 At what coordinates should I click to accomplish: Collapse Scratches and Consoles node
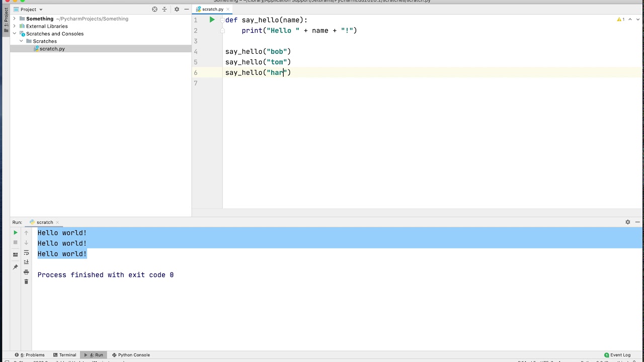tap(14, 34)
